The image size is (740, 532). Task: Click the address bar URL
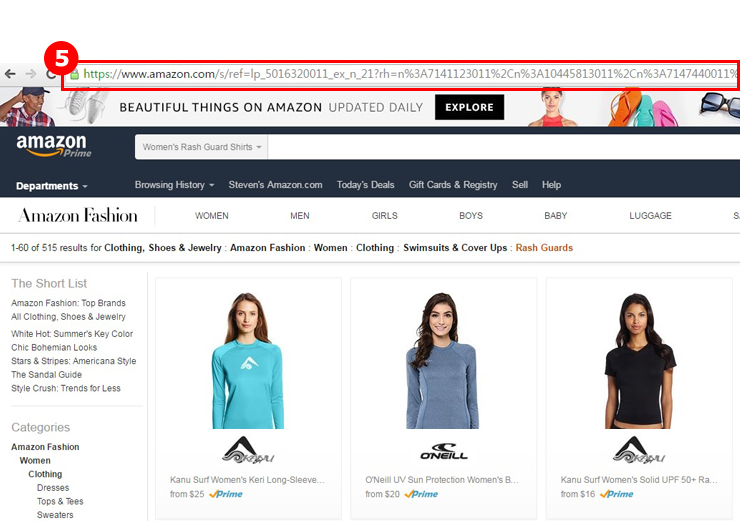pyautogui.click(x=409, y=74)
